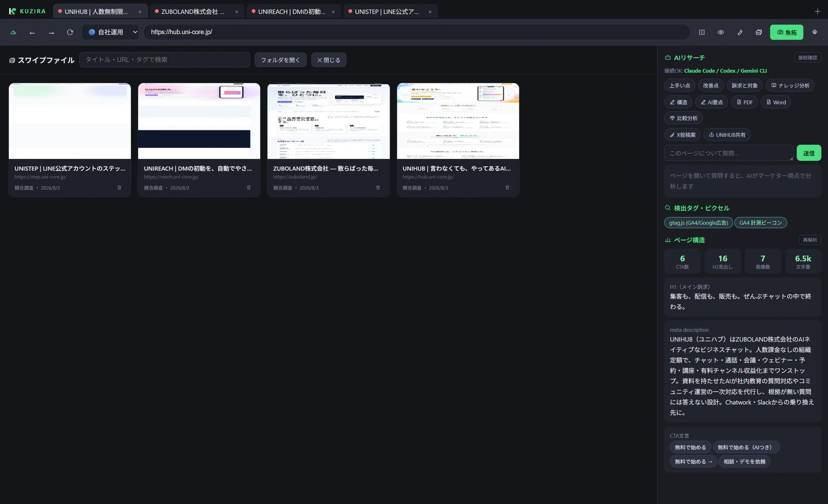Viewport: 828px width, 504px height.
Task: Click the 構造 chip
Action: [x=678, y=102]
